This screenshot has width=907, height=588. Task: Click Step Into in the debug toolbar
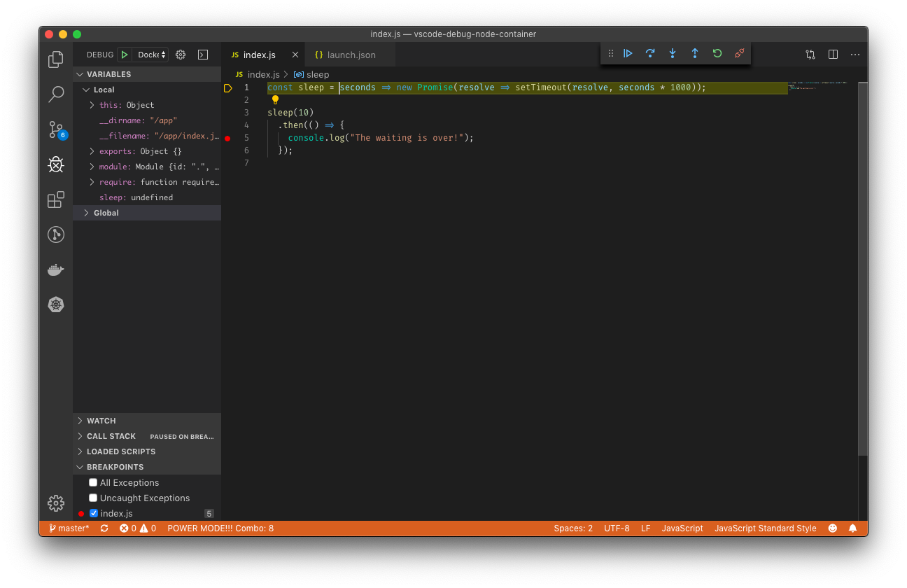673,53
